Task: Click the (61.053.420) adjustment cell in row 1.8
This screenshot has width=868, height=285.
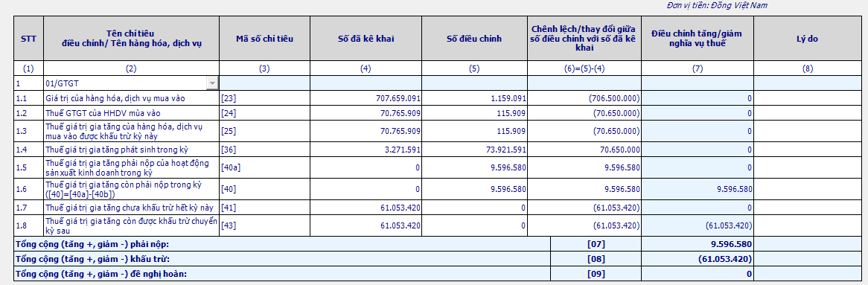Action: (698, 225)
